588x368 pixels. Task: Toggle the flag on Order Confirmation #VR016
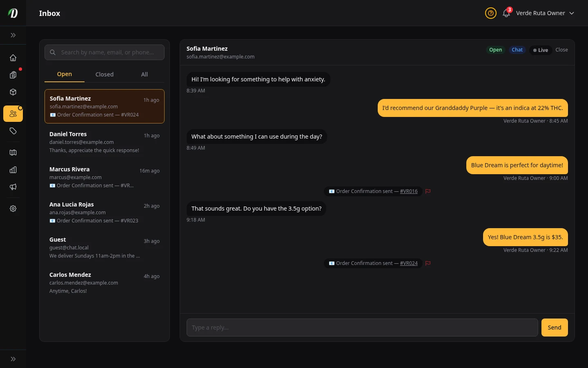click(428, 191)
